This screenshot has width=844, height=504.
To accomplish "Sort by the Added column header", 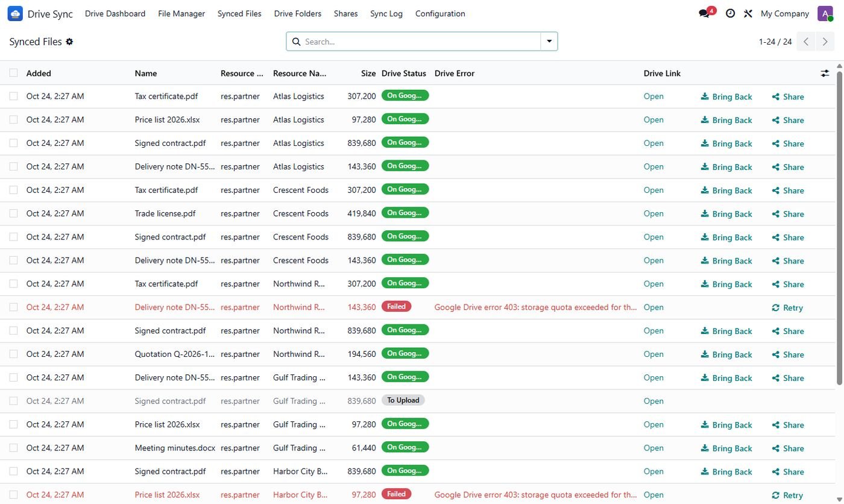I will coord(39,74).
